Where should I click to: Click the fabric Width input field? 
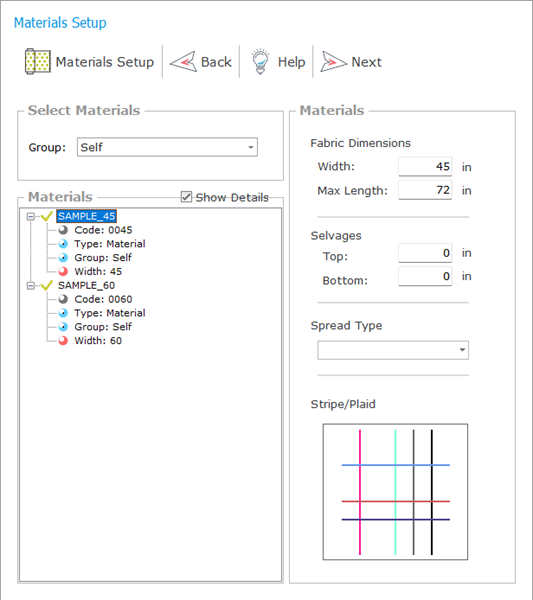tap(425, 166)
